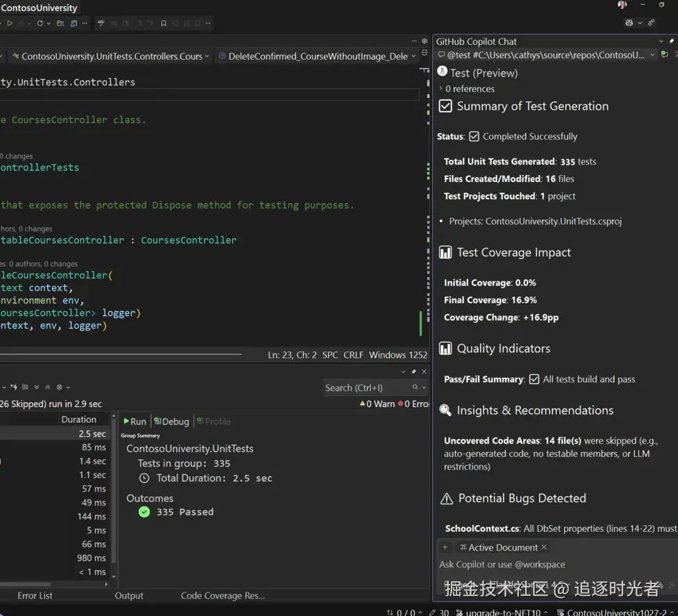Open the Test Explorer settings gear dropdown arrow

(x=68, y=387)
